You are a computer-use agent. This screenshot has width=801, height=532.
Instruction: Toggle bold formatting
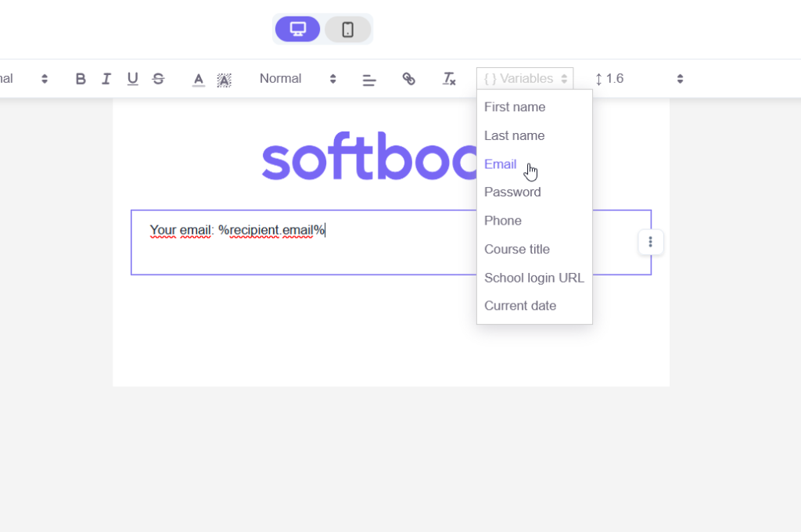pos(81,79)
